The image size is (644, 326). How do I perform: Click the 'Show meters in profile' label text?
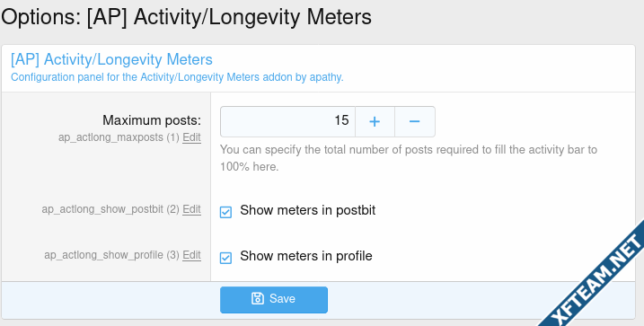click(x=306, y=256)
